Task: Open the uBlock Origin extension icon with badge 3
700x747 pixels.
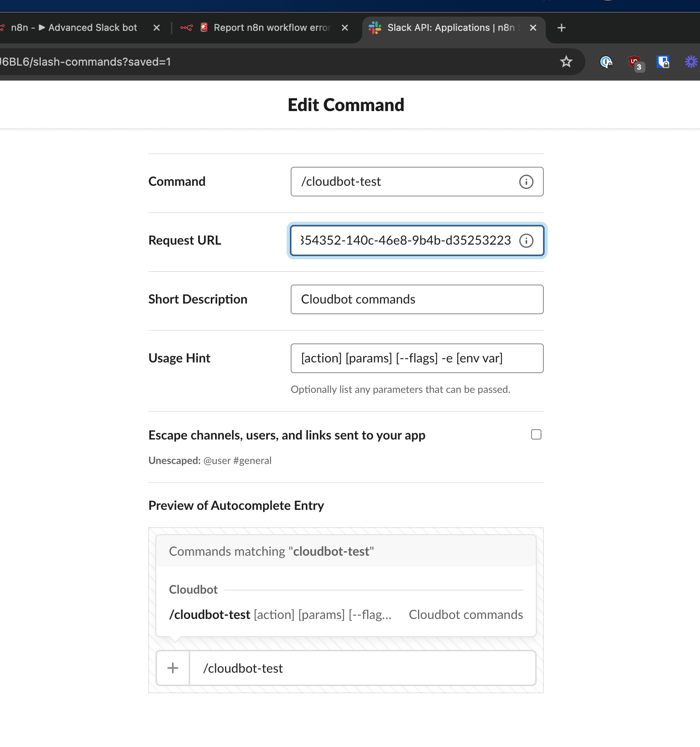Action: tap(636, 63)
